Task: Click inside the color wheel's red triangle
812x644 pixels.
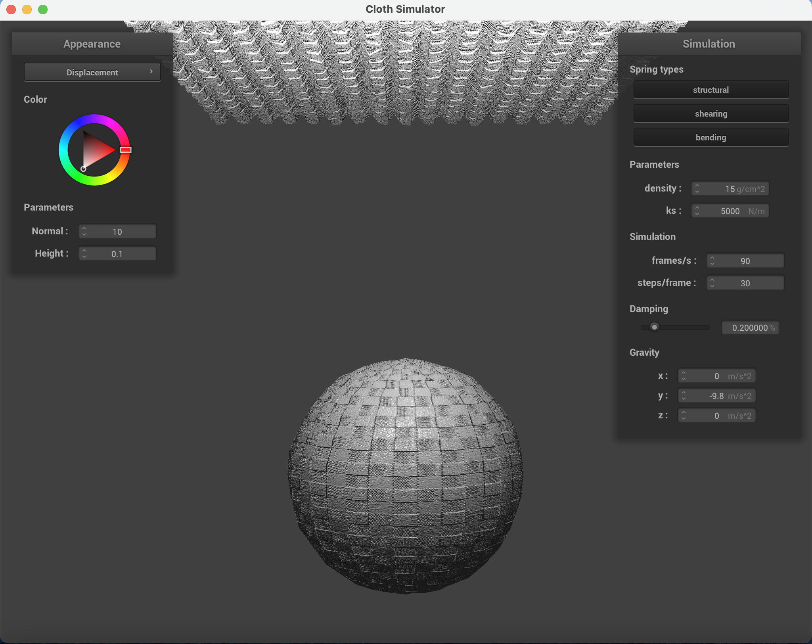Action: [x=97, y=151]
